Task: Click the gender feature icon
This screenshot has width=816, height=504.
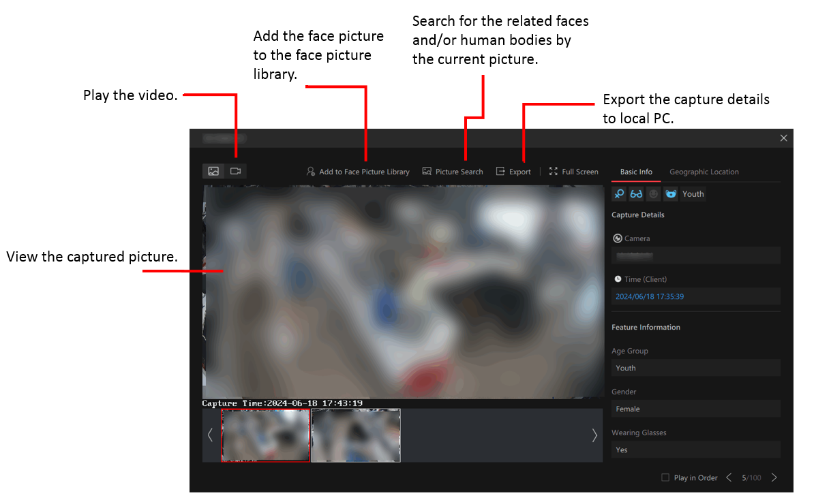Action: (619, 194)
